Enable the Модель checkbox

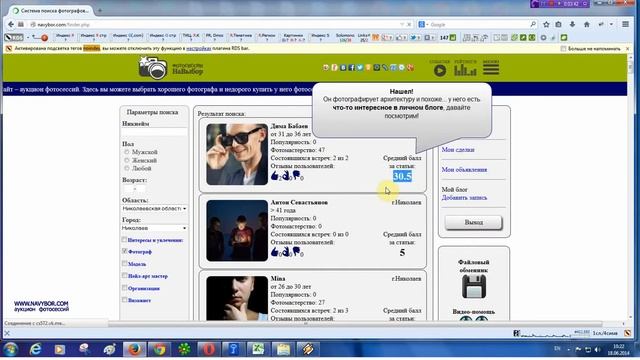(124, 264)
